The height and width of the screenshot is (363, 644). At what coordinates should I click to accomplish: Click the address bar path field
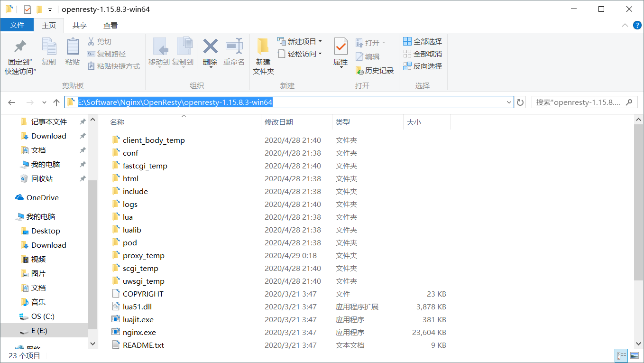click(x=289, y=102)
